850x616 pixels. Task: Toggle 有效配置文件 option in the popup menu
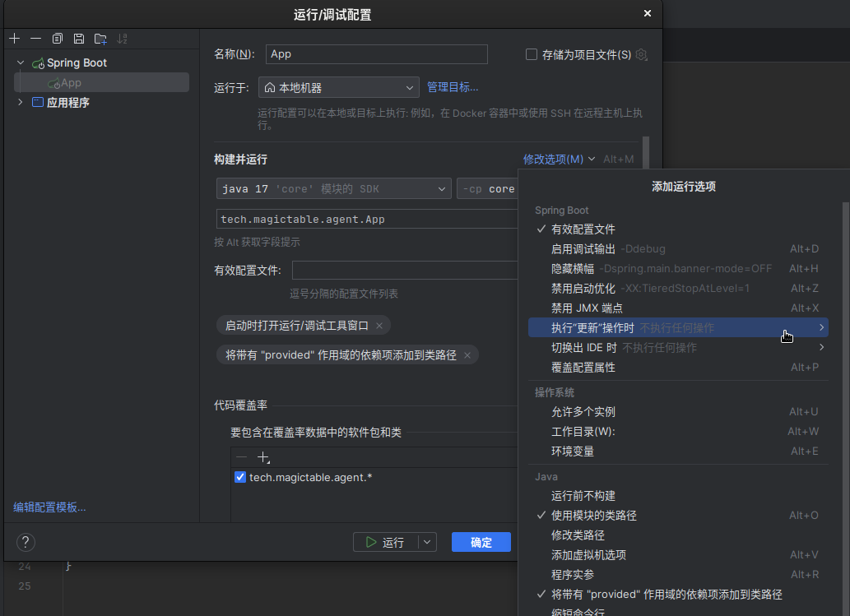[x=583, y=229]
